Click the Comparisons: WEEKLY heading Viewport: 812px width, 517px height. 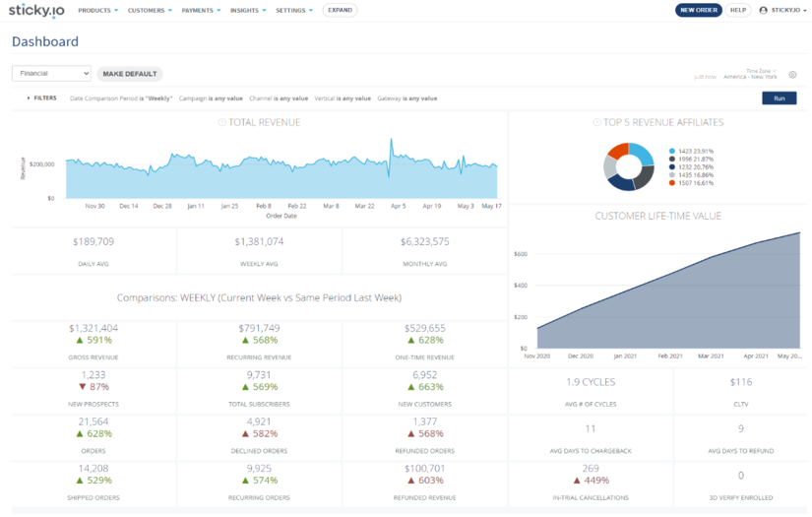click(259, 297)
